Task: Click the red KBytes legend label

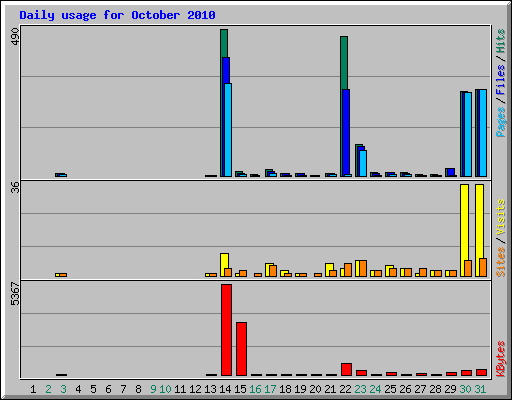Action: pos(500,359)
